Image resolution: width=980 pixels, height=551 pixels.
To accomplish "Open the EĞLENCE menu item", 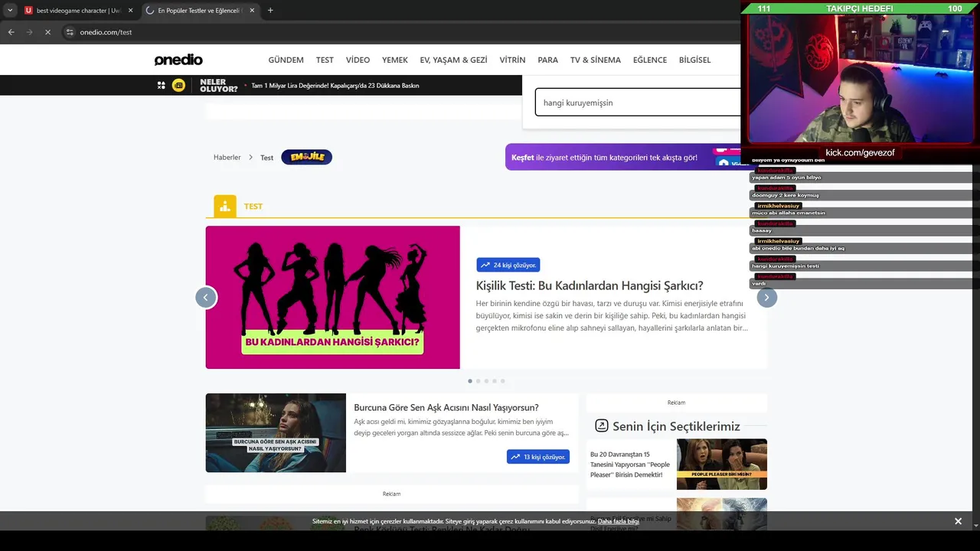I will [650, 60].
